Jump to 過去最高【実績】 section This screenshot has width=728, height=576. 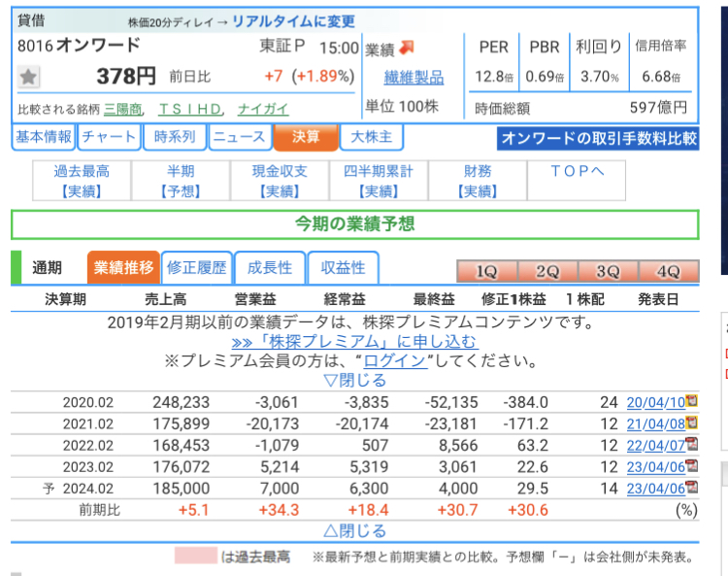coord(82,181)
